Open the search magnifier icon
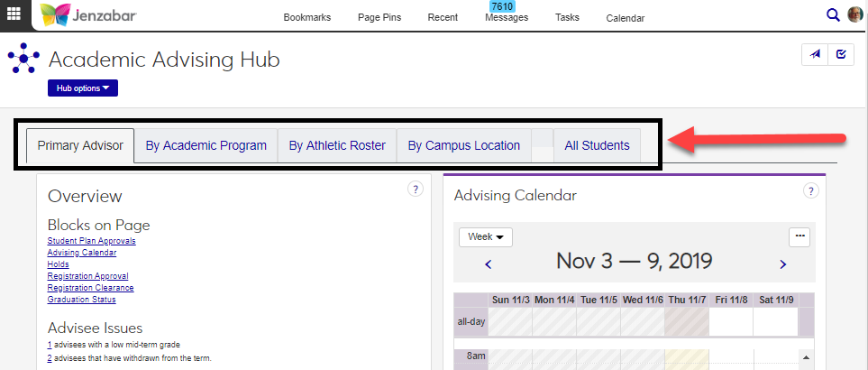This screenshot has height=370, width=868. (x=833, y=14)
